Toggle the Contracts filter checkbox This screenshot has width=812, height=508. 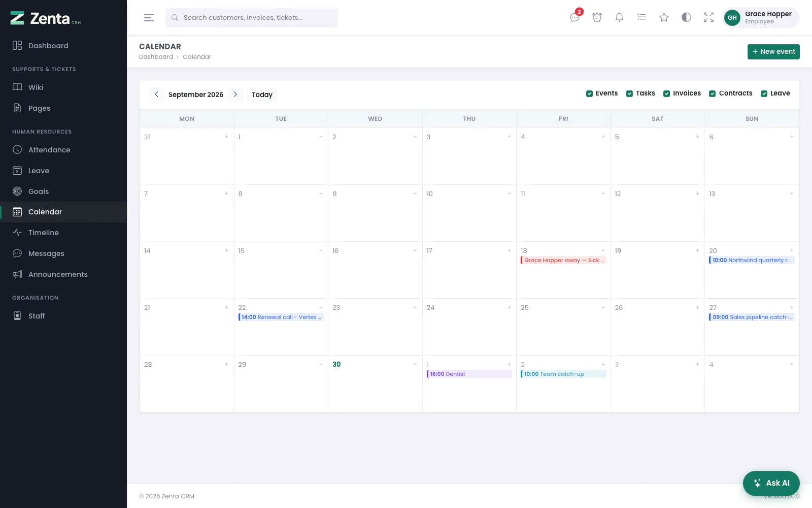click(712, 93)
